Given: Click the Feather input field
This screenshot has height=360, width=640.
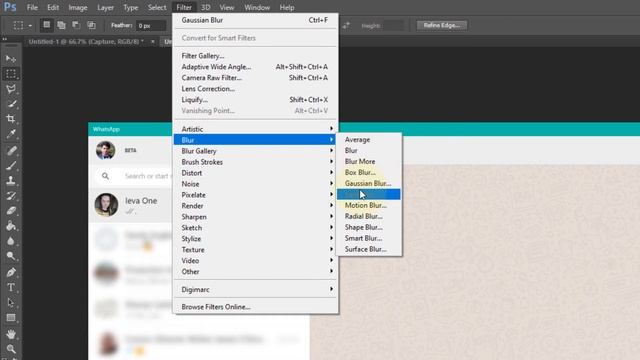Looking at the screenshot, I should 151,26.
